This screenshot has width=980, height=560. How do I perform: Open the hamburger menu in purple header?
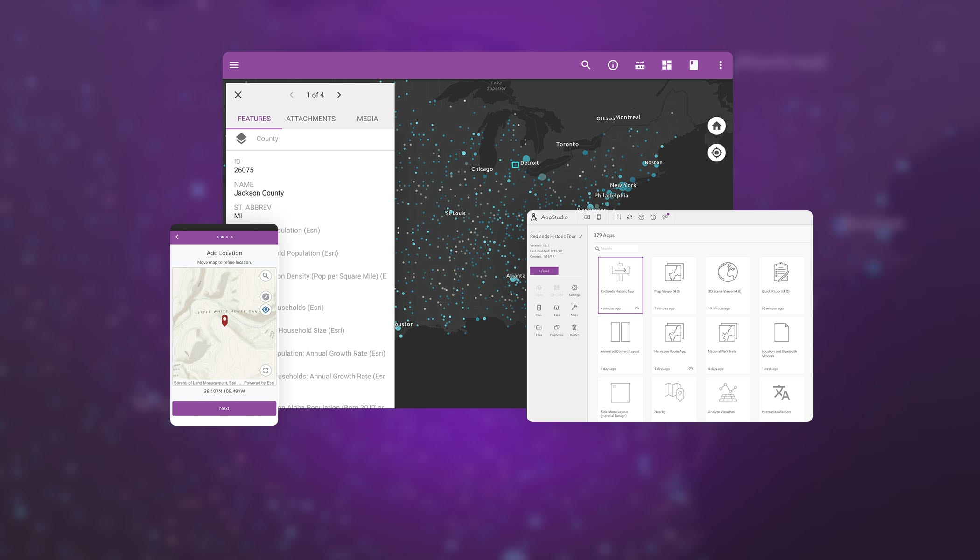pyautogui.click(x=234, y=65)
